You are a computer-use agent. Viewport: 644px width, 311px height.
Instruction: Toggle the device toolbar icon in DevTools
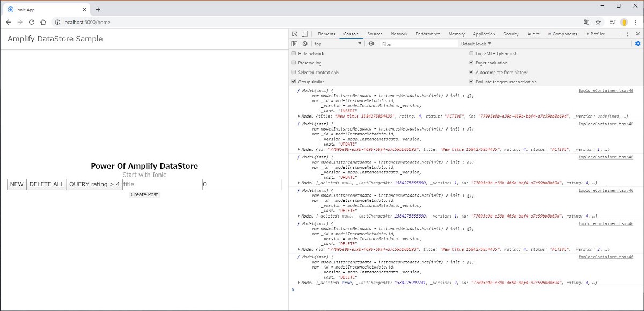pos(304,34)
